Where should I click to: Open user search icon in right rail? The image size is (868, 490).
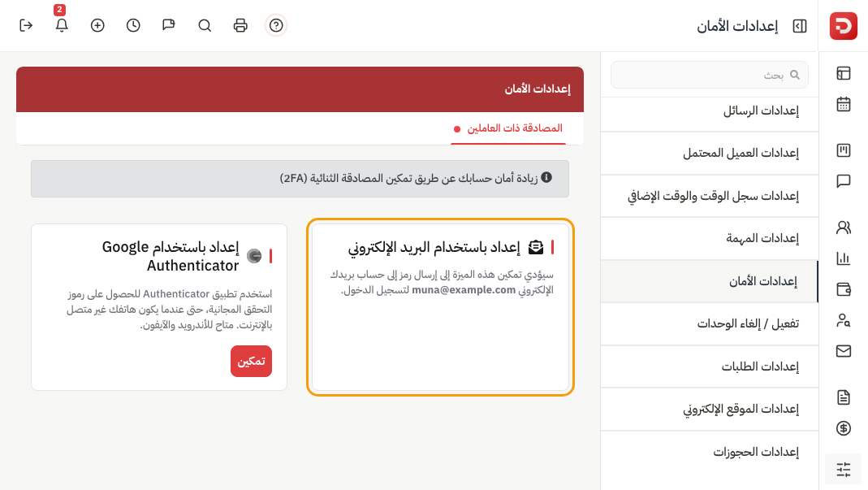[843, 320]
